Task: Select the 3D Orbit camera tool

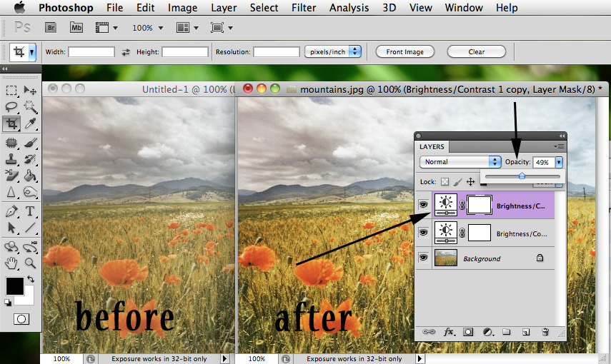Action: [30, 247]
